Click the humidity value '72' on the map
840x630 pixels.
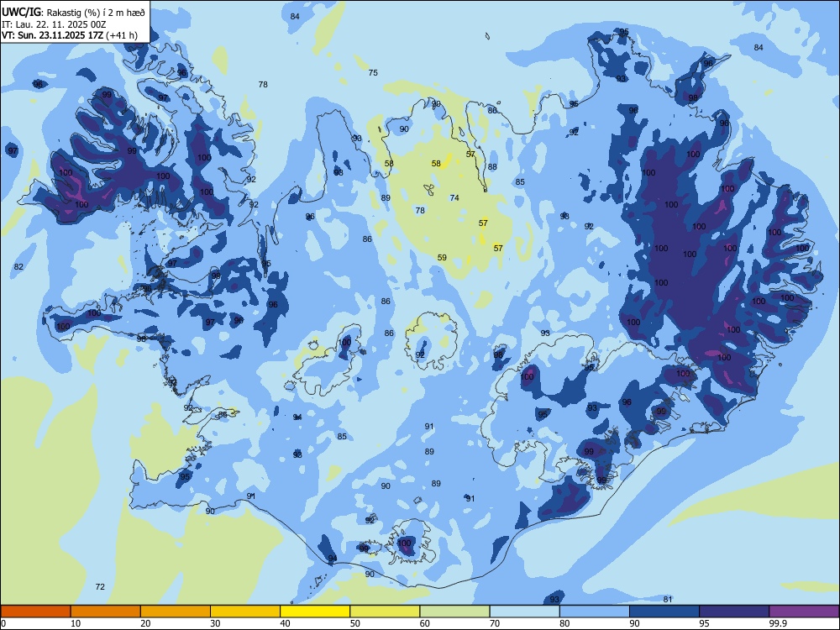[x=100, y=586]
